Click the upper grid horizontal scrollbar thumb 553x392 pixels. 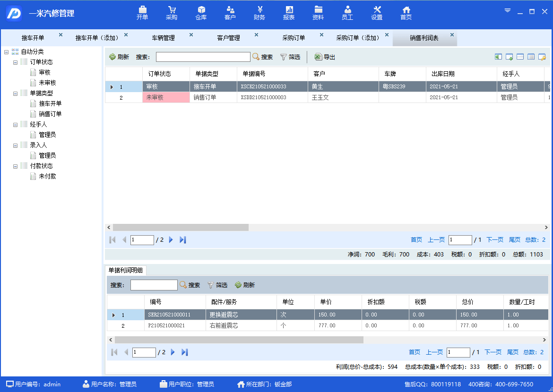click(x=181, y=228)
